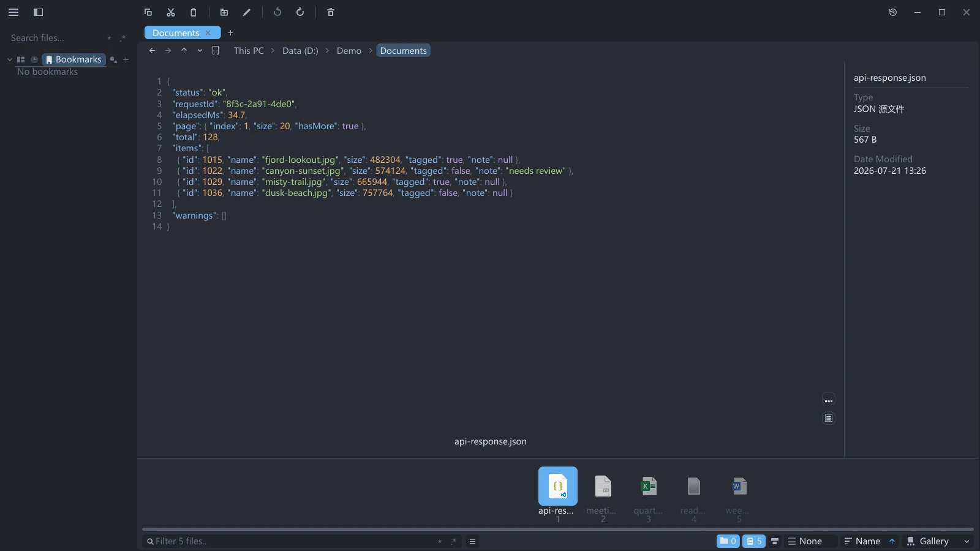The image size is (980, 551).
Task: Close the Documents tab
Action: click(x=208, y=33)
